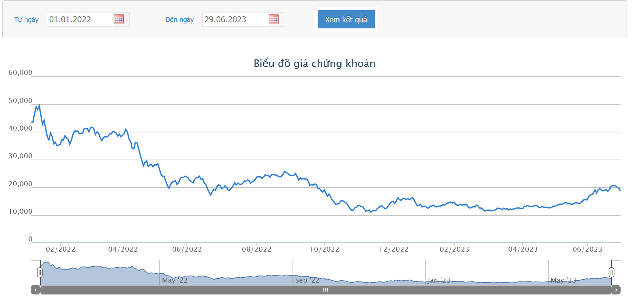The image size is (644, 297).
Task: Click Jan '23 marker in navigator
Action: pos(439,280)
